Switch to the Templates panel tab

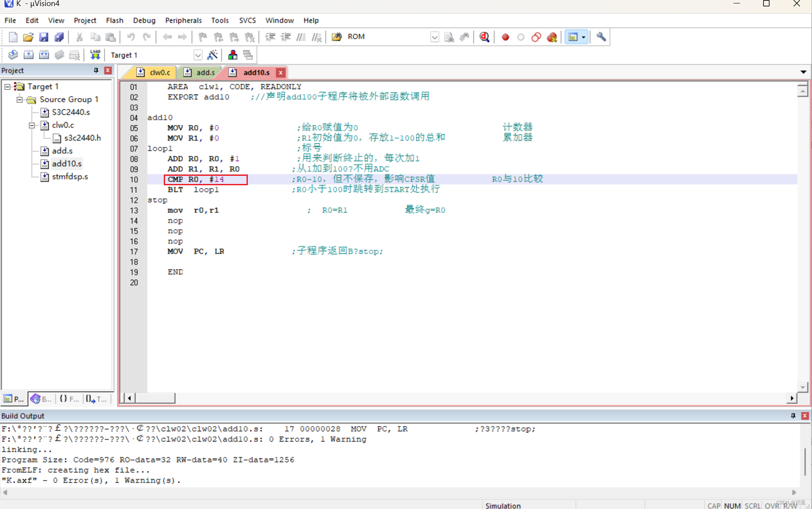click(96, 399)
